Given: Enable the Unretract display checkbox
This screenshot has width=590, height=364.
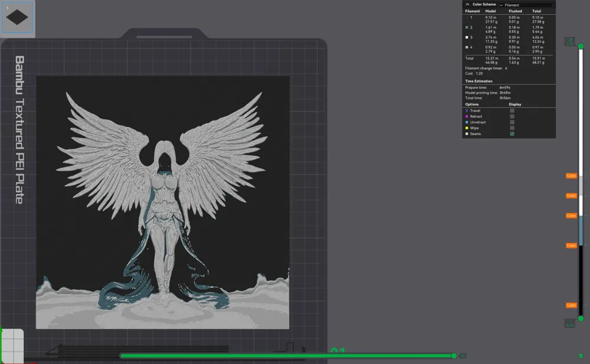Looking at the screenshot, I should (x=512, y=122).
